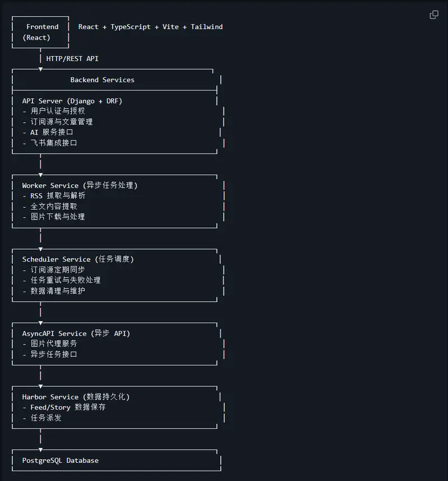Click the AsyncAPI Service heading
This screenshot has width=448, height=481.
click(x=76, y=333)
